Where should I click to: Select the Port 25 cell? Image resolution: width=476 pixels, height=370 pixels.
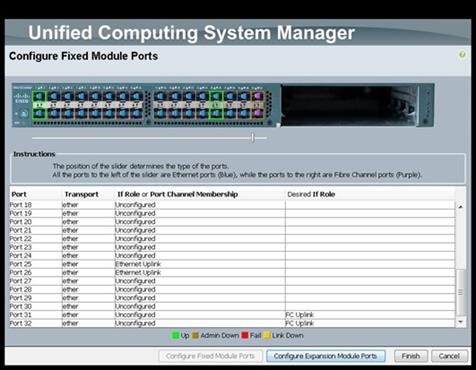pos(35,264)
